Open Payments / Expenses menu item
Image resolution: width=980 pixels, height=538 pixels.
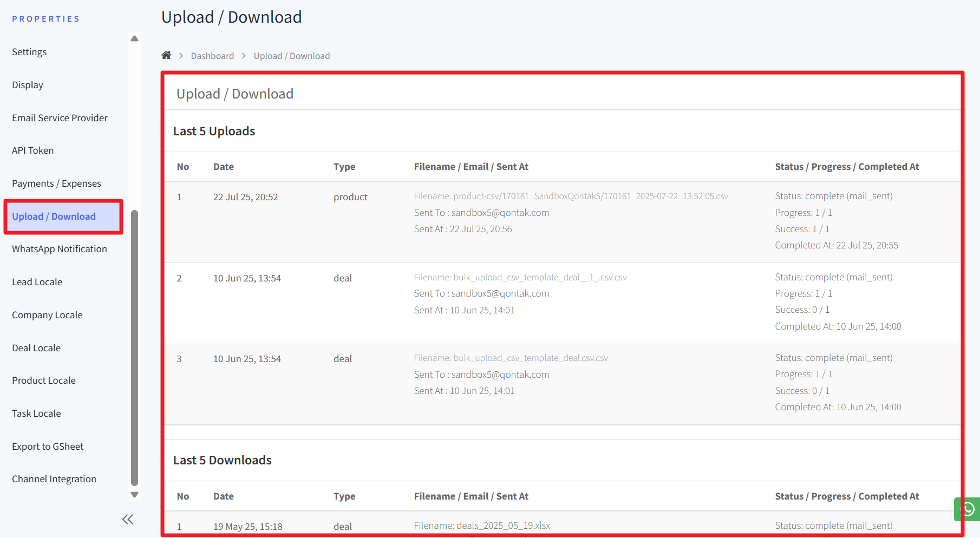point(56,183)
